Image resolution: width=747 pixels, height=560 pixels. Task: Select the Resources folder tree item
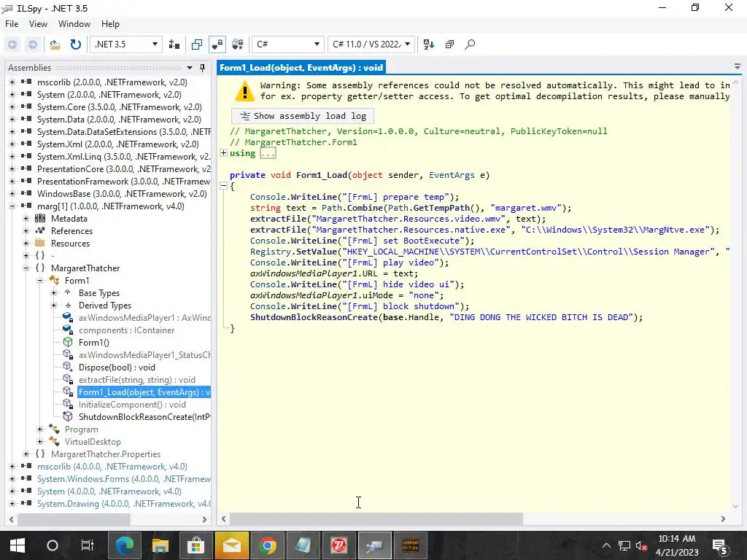point(70,244)
